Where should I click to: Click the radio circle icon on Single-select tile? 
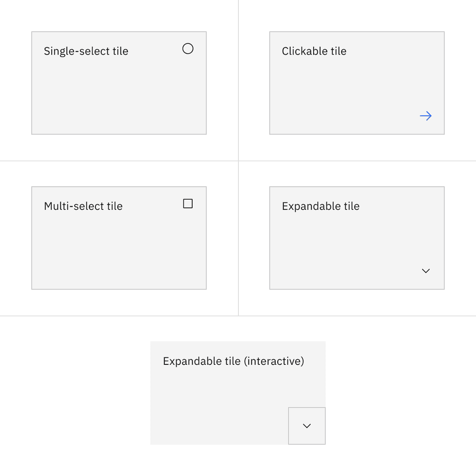(188, 49)
